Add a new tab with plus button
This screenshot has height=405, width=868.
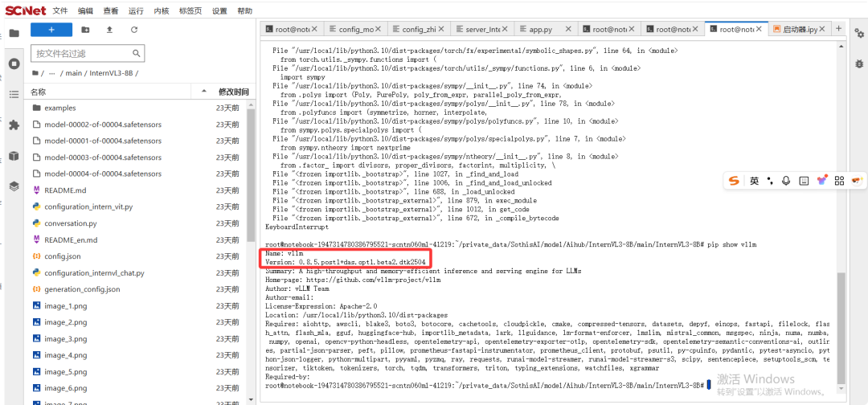tap(838, 29)
